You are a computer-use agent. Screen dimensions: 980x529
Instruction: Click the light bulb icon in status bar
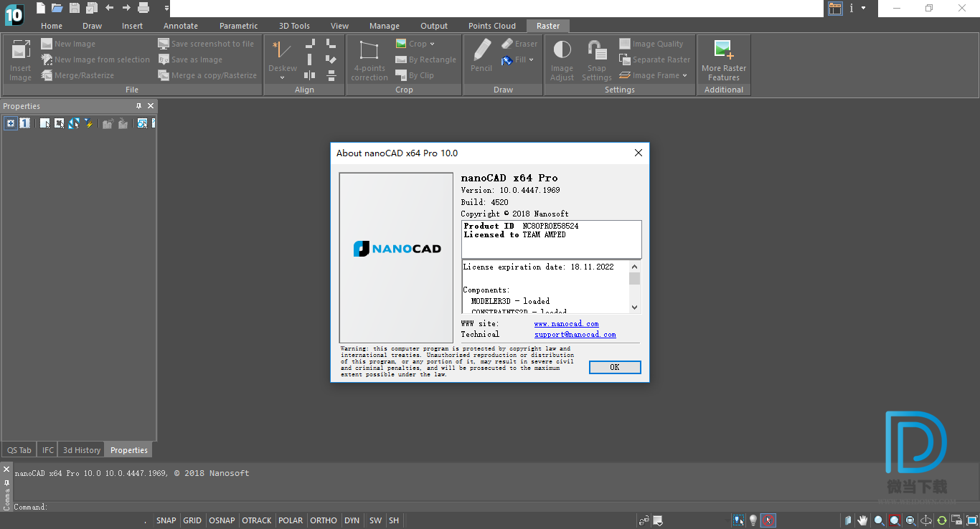pyautogui.click(x=753, y=520)
